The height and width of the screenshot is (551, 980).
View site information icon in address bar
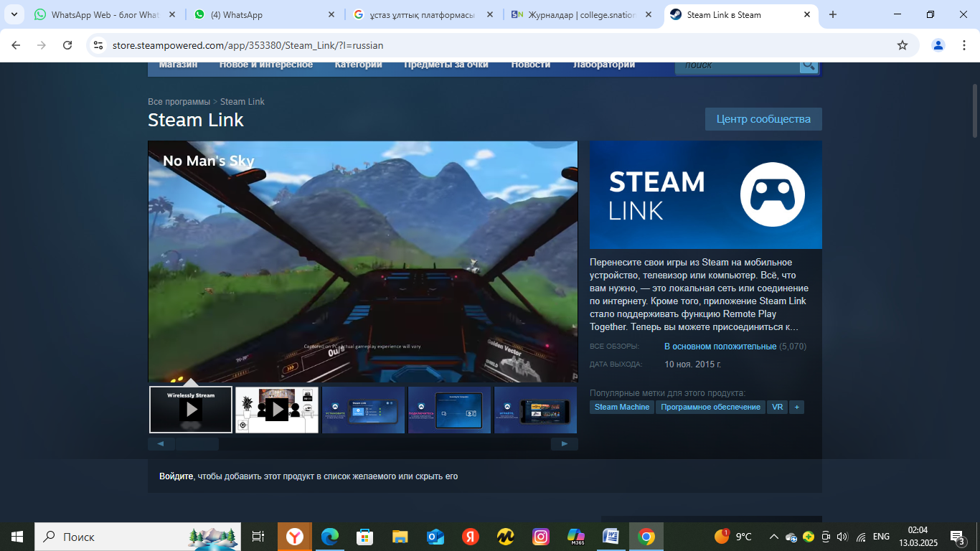point(99,45)
